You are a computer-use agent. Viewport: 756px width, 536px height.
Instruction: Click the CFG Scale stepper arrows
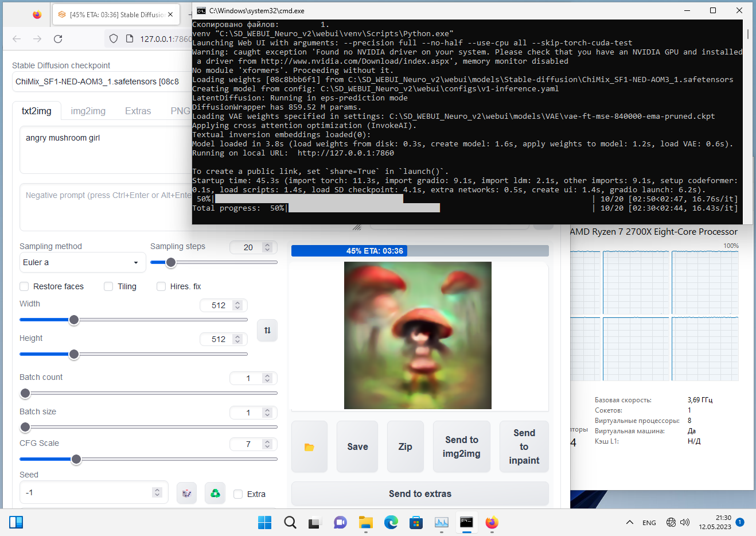click(x=267, y=444)
